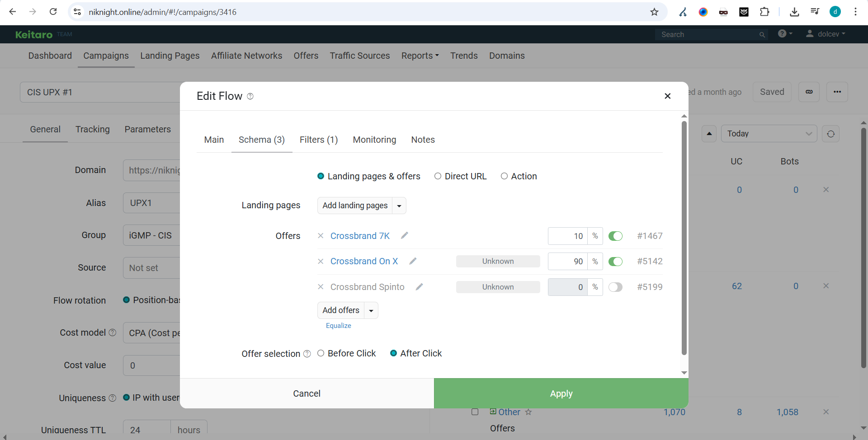Click the Equalize link
Screen dimensions: 868x440
coord(338,325)
